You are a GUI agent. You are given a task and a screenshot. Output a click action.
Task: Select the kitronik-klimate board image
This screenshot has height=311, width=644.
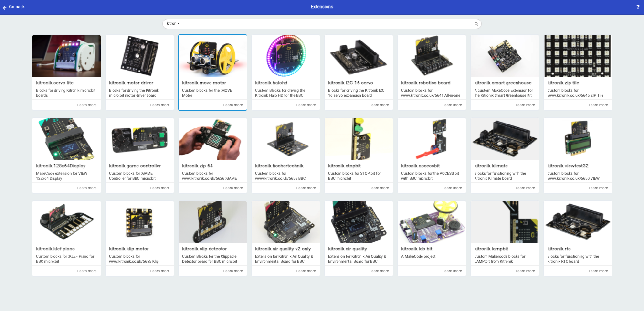pyautogui.click(x=505, y=139)
